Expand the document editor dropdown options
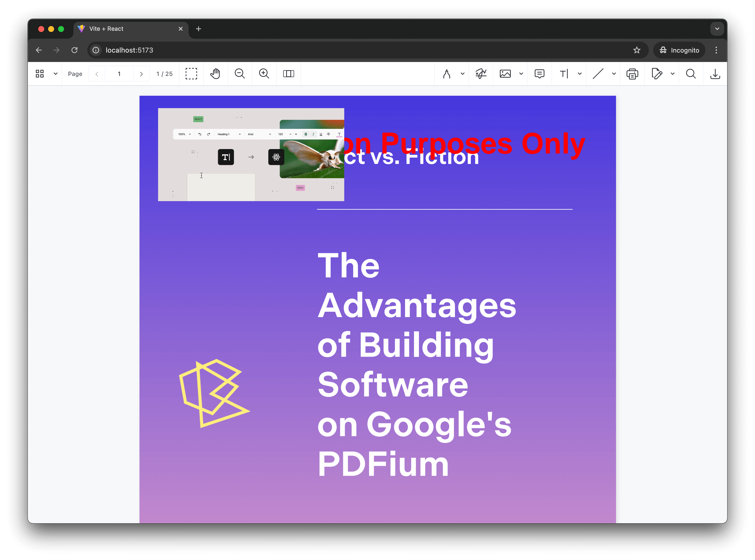755x560 pixels. tap(673, 74)
